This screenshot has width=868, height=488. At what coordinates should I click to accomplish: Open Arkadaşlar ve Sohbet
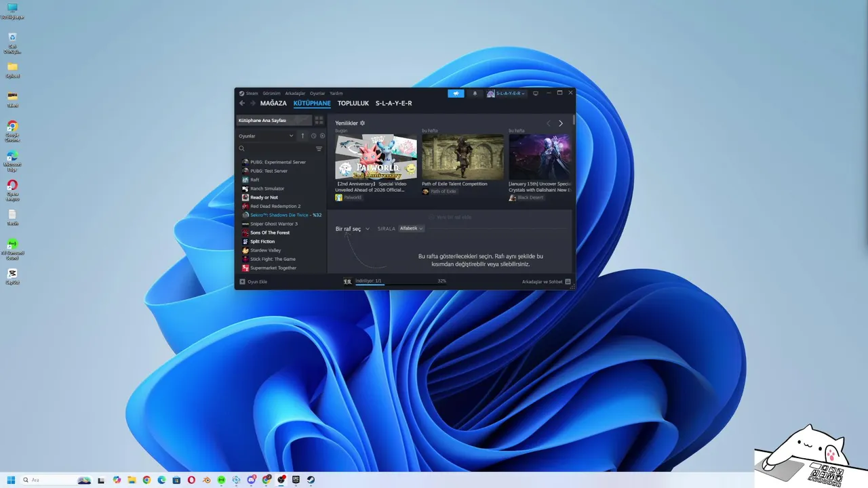[x=547, y=282]
